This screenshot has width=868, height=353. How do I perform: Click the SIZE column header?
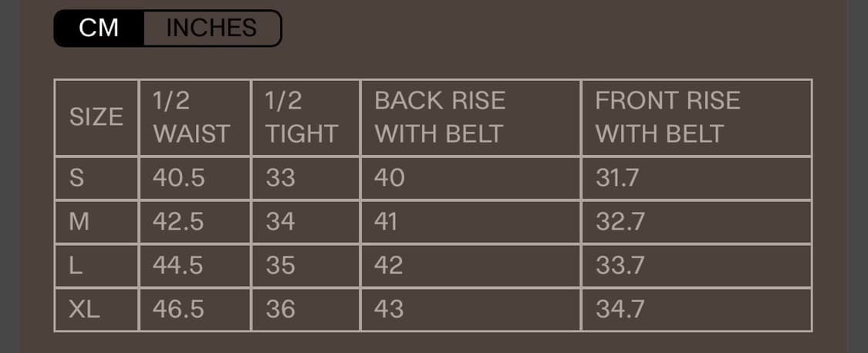[96, 117]
